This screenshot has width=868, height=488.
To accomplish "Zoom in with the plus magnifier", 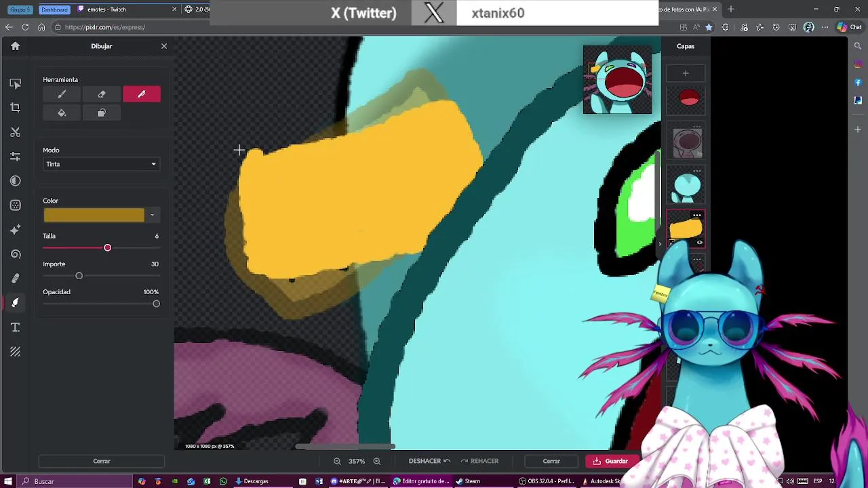I will (x=377, y=461).
